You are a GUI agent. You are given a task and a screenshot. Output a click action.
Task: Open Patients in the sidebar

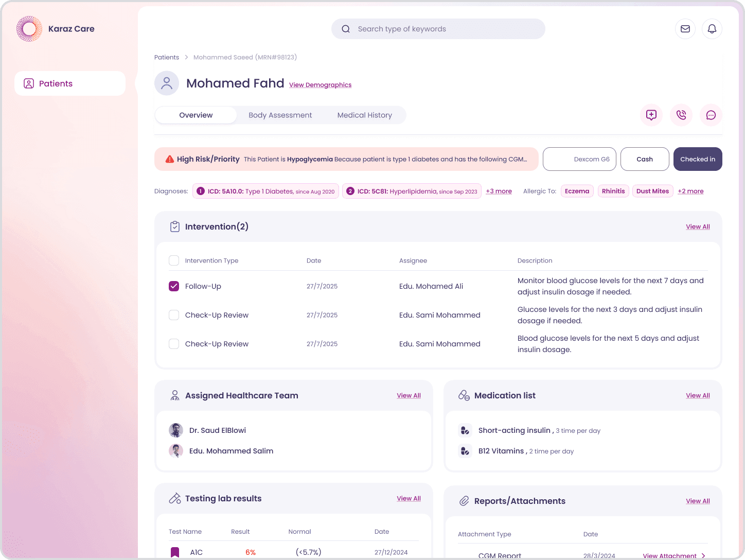(x=70, y=83)
